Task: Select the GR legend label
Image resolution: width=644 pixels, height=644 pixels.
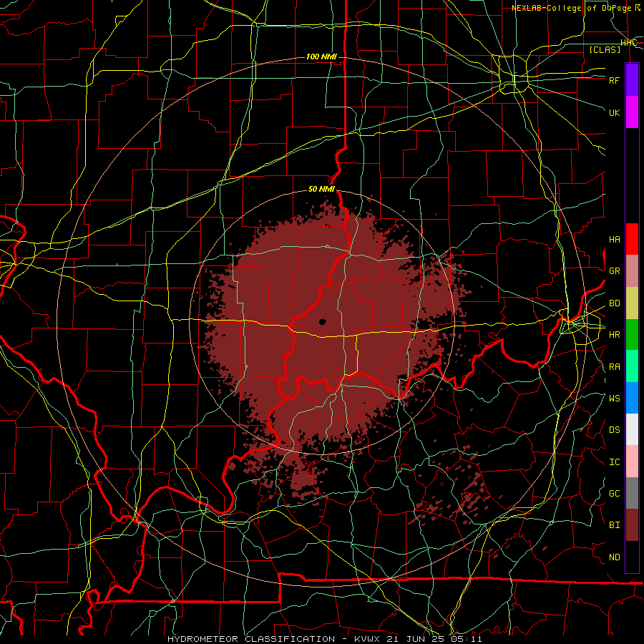Action: pos(615,271)
